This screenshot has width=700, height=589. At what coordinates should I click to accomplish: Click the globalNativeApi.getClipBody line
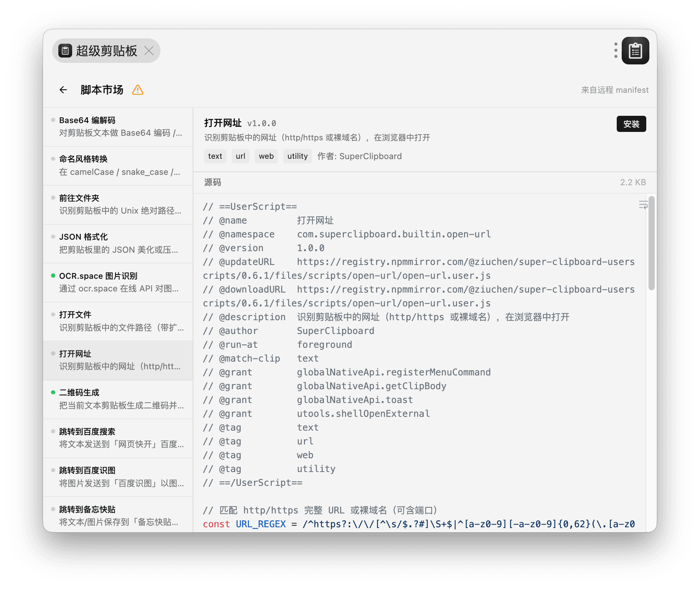coord(325,386)
